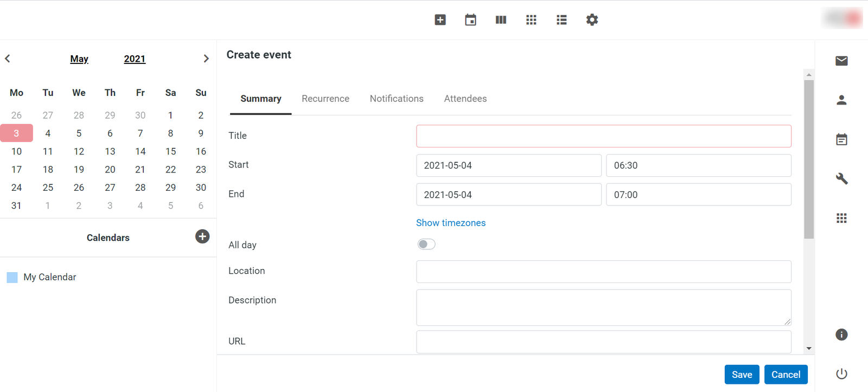Click into the Title input field

tap(604, 136)
